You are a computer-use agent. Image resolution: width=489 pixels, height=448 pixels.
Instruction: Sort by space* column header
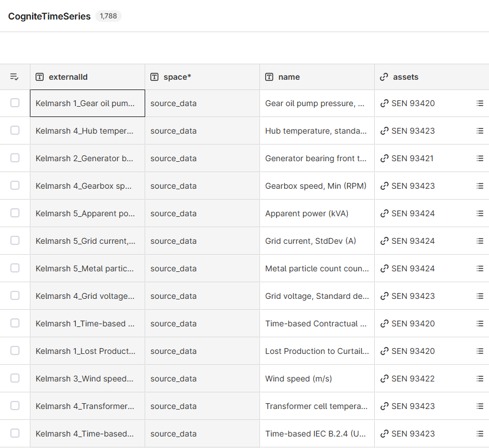click(202, 77)
